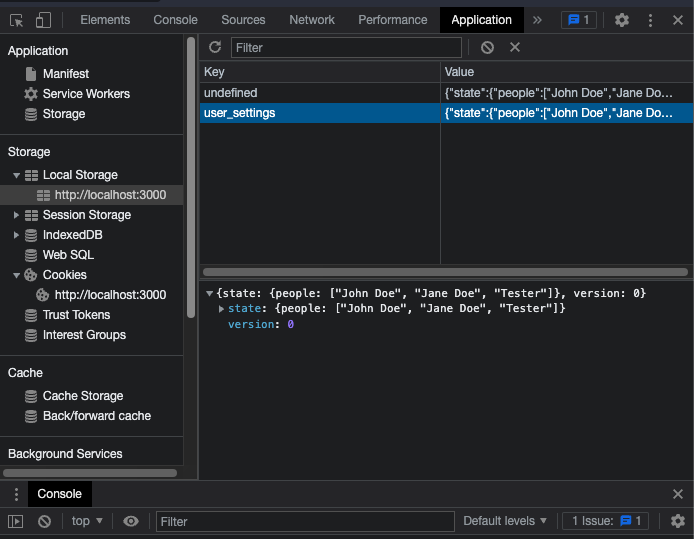Activate the inspect element picker icon
694x539 pixels.
[16, 20]
